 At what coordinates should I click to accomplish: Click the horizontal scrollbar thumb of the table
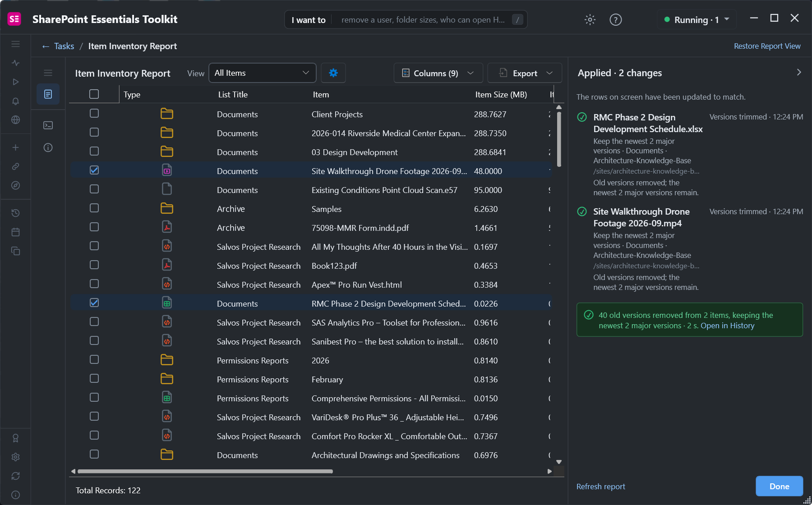coord(205,471)
